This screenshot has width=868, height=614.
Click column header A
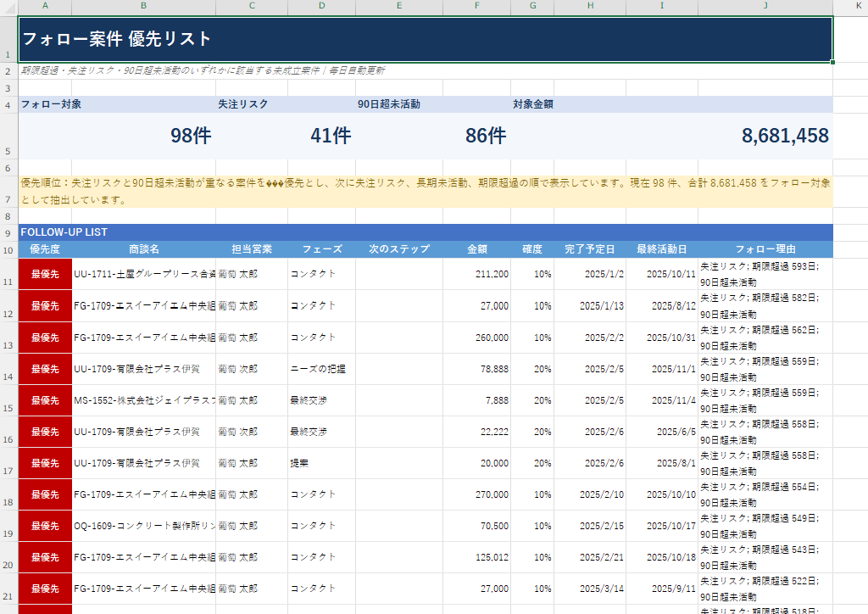(45, 6)
